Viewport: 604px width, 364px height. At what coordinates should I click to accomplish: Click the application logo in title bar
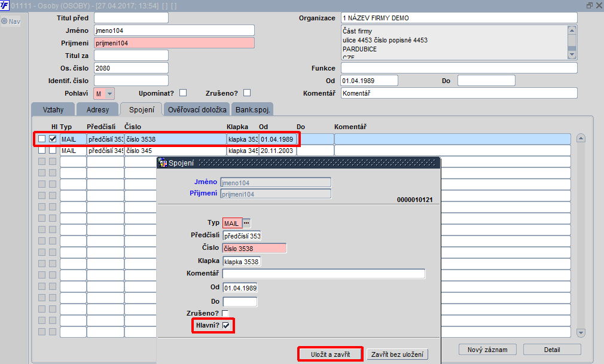(x=5, y=5)
